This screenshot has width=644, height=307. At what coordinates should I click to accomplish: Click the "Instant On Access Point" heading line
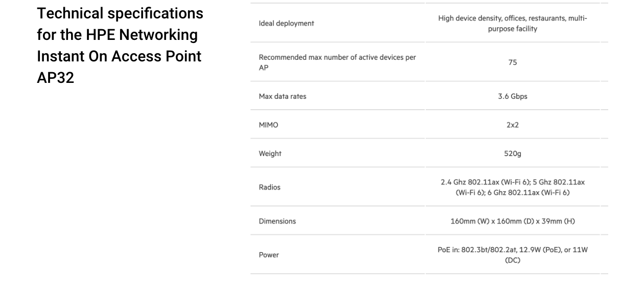click(x=119, y=56)
